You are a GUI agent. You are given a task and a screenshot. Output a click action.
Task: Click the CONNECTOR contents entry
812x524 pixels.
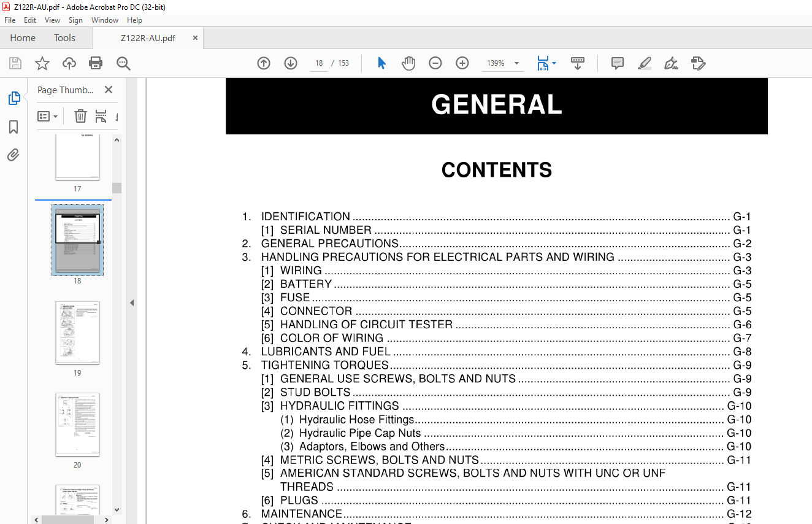pos(506,311)
